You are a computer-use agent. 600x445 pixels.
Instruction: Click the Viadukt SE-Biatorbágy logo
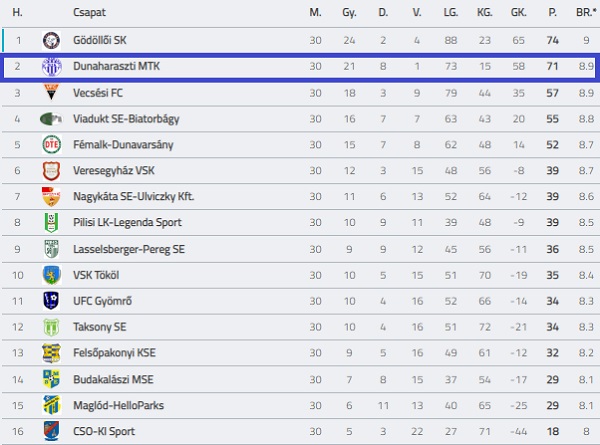click(51, 119)
